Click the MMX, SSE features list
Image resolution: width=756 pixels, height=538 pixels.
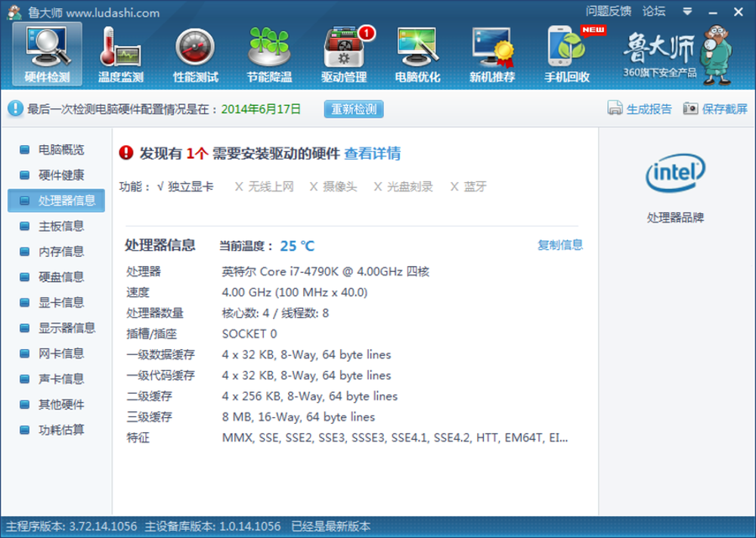pos(395,438)
